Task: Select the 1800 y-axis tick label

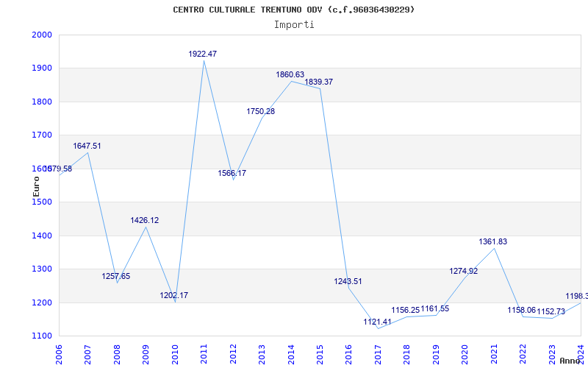Action: tap(42, 102)
